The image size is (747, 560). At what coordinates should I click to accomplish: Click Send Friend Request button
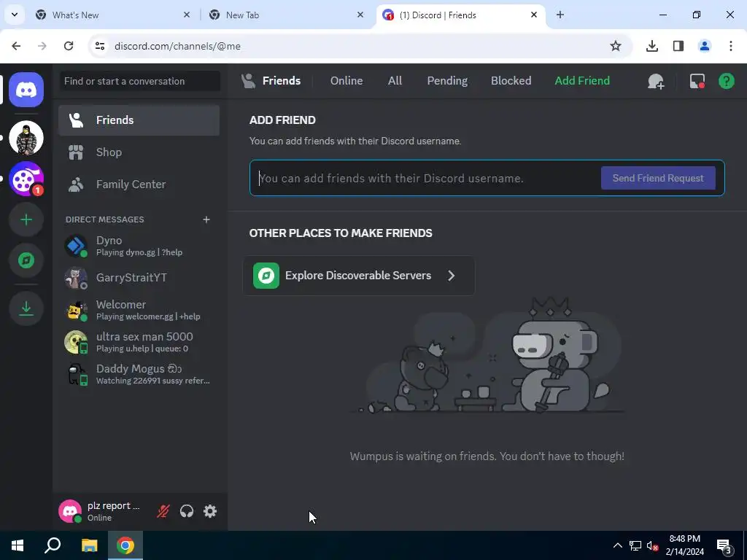[658, 178]
